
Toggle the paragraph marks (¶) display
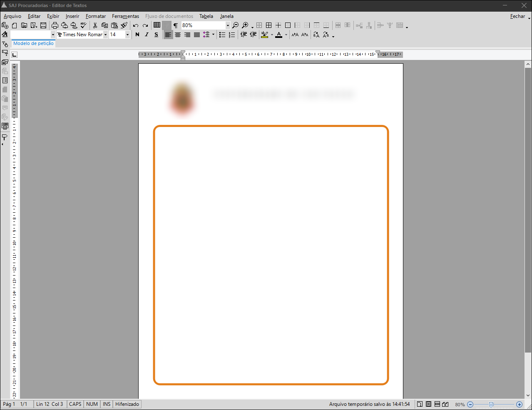point(176,25)
